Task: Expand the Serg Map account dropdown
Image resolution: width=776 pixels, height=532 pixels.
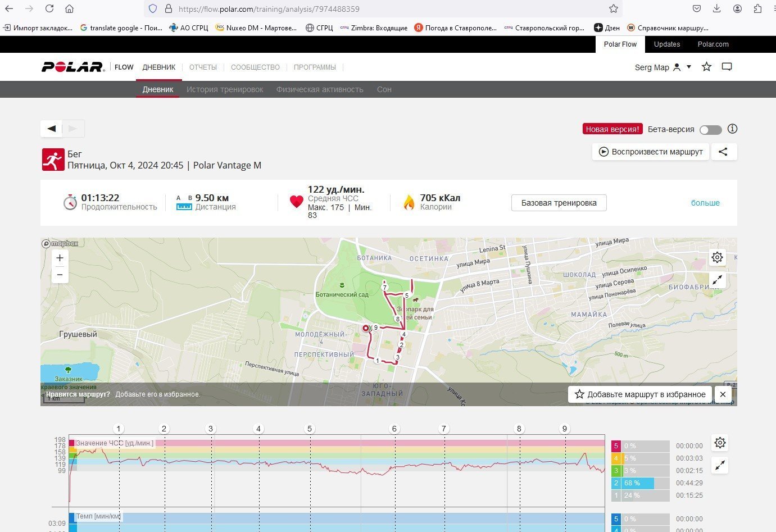Action: 663,67
